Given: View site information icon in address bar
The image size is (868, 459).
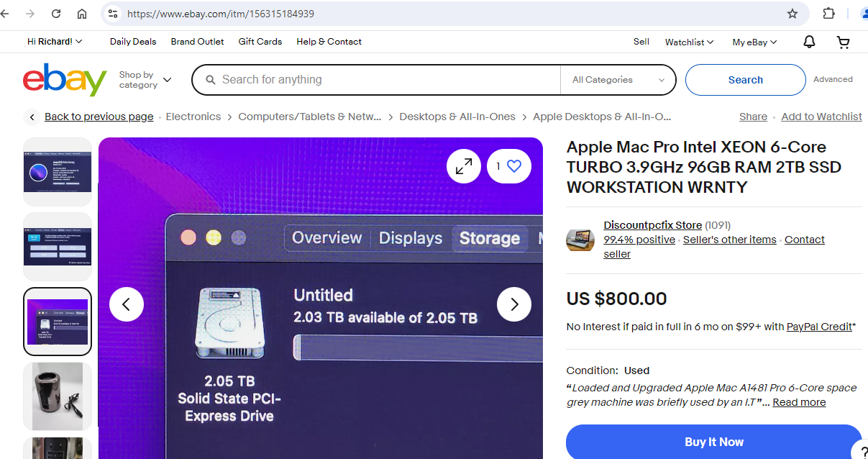Looking at the screenshot, I should [x=112, y=14].
